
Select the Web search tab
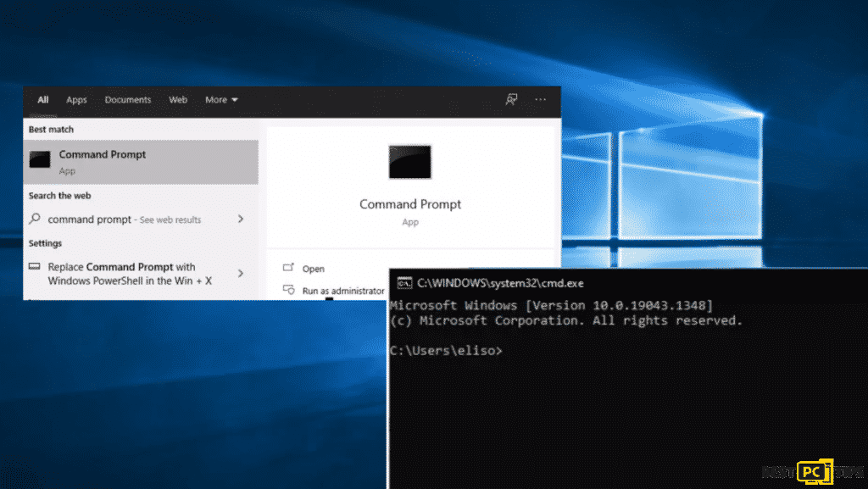coord(178,100)
